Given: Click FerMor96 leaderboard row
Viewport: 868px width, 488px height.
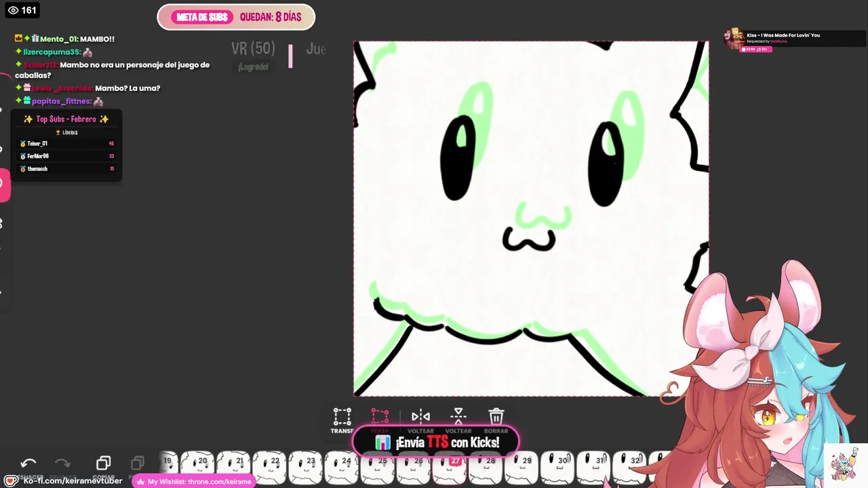Looking at the screenshot, I should (x=66, y=156).
